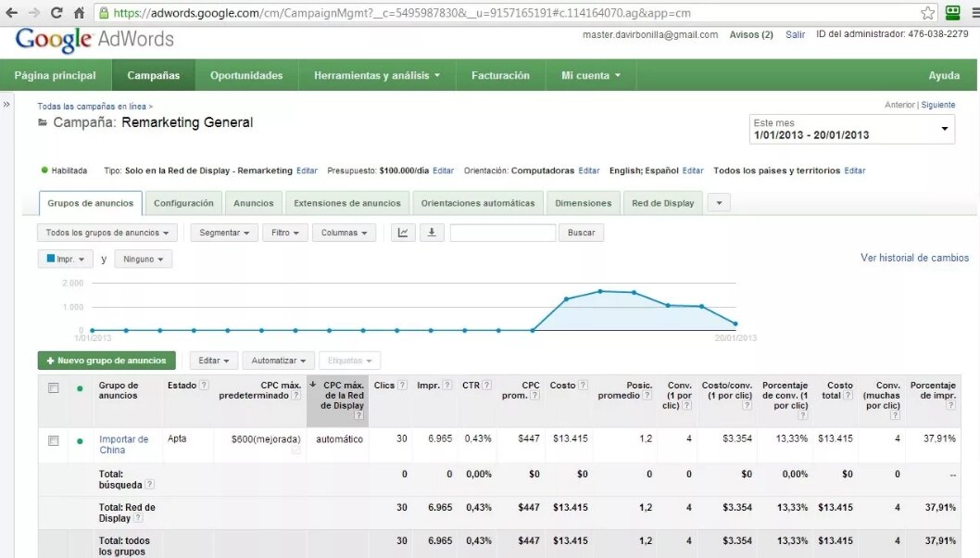This screenshot has width=980, height=558.
Task: Open the Avisos (2) notifications
Action: point(751,35)
